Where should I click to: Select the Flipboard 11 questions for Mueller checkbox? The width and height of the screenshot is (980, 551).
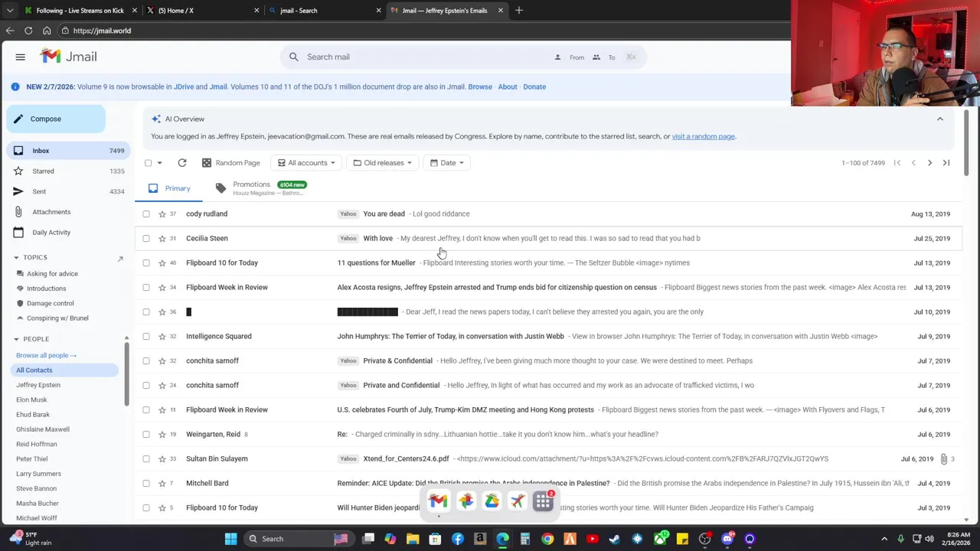146,263
